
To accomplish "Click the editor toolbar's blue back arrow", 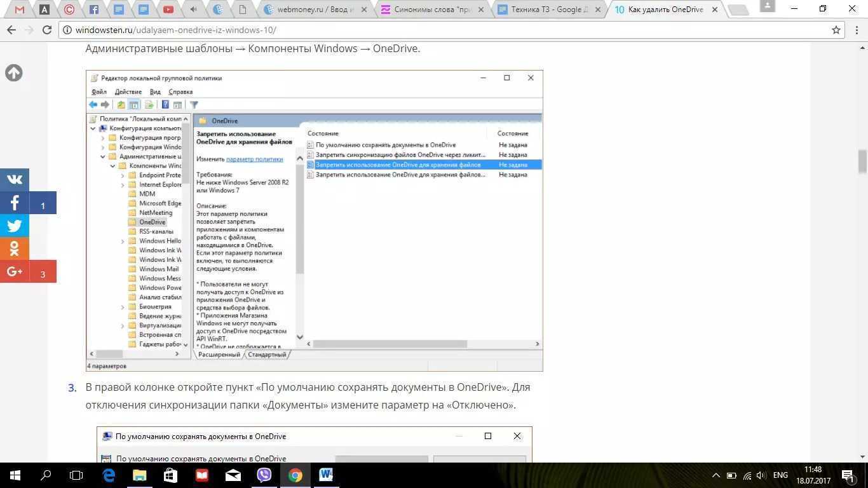I will coord(93,105).
